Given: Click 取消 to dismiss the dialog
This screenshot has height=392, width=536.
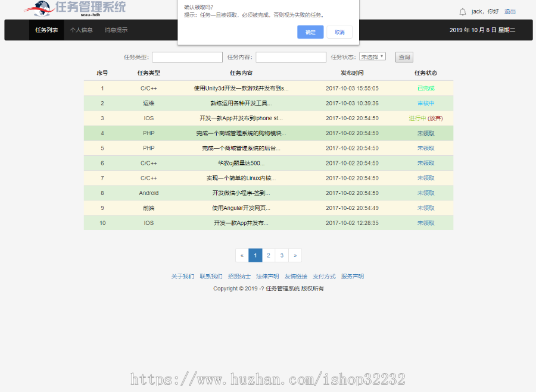Looking at the screenshot, I should point(339,32).
